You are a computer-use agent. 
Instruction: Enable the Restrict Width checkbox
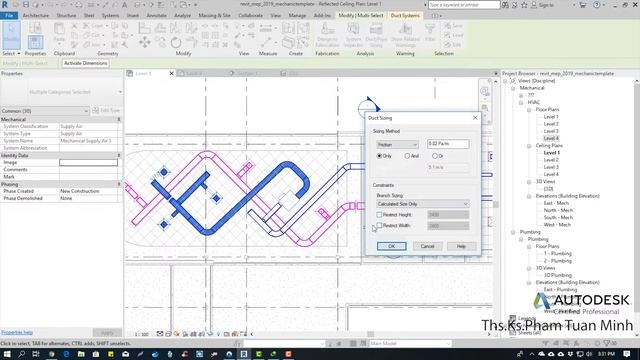[x=379, y=225]
